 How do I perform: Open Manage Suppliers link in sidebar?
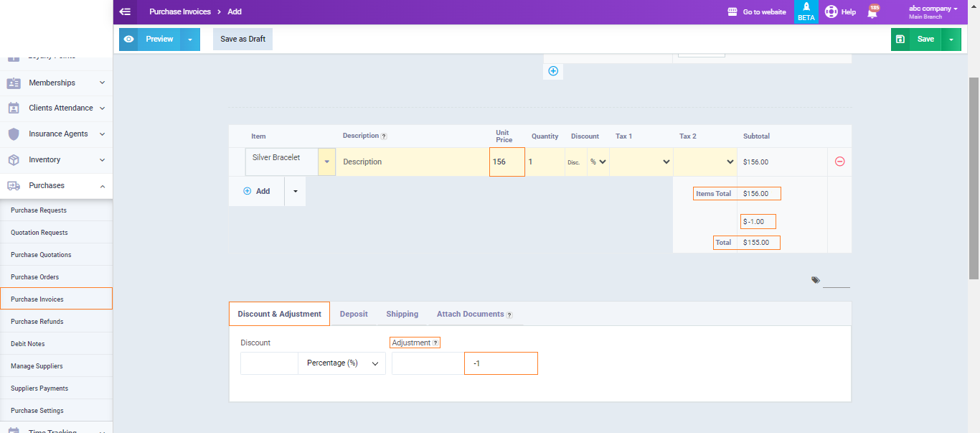(37, 366)
